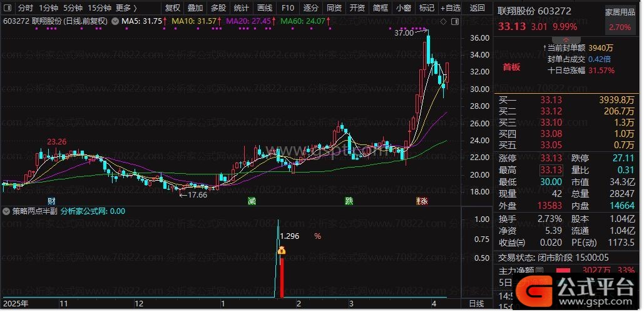Add stock with the +自选 button

(450, 8)
